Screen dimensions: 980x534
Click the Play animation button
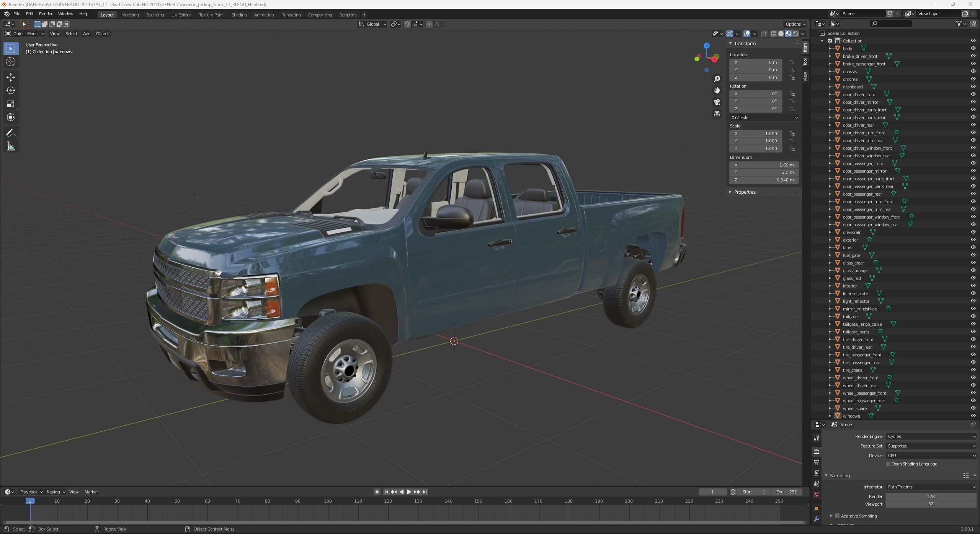click(x=409, y=492)
